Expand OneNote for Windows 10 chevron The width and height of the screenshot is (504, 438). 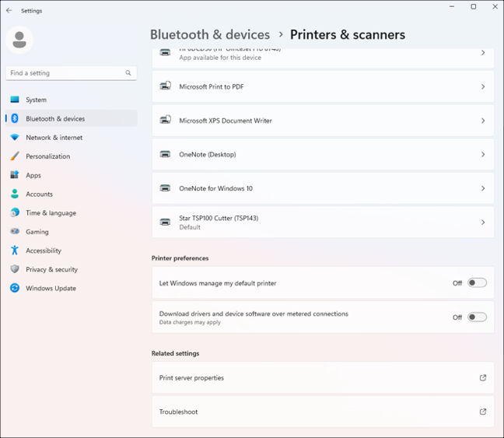coord(483,188)
